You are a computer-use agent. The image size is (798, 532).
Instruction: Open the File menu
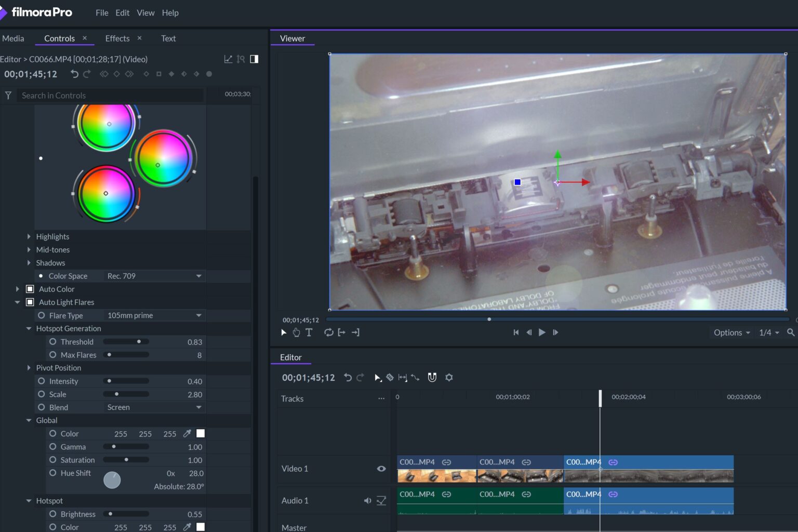point(102,13)
